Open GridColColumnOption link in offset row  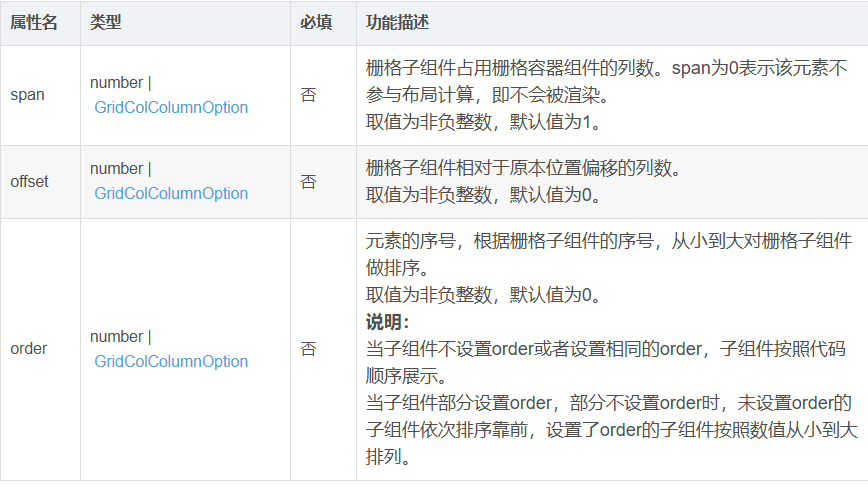tap(171, 194)
